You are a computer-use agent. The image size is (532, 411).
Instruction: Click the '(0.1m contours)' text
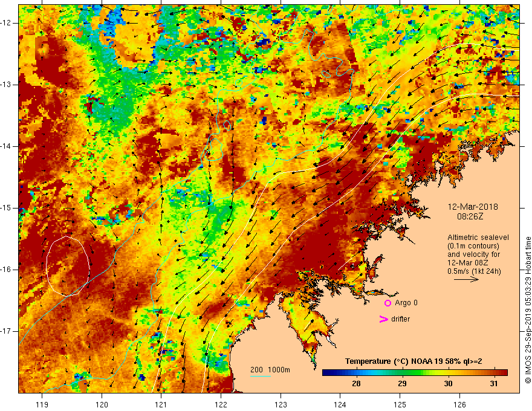point(473,246)
